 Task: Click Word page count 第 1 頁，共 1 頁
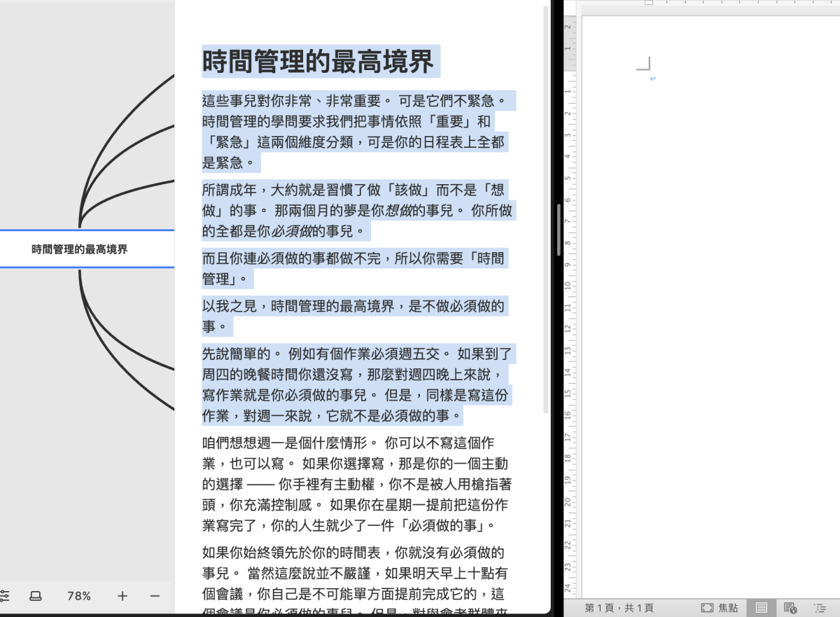tap(619, 608)
